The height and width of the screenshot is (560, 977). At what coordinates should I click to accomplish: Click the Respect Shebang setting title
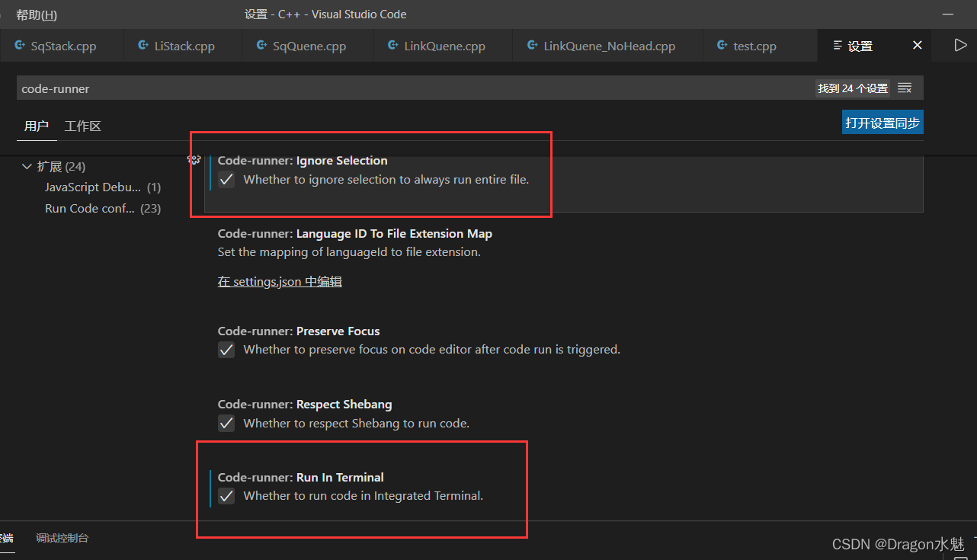point(305,405)
